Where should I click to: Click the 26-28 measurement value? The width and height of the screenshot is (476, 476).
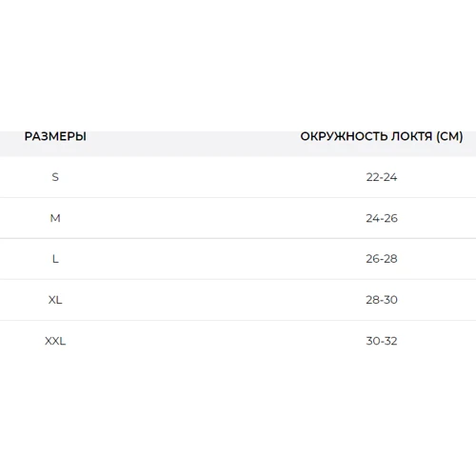click(x=382, y=259)
